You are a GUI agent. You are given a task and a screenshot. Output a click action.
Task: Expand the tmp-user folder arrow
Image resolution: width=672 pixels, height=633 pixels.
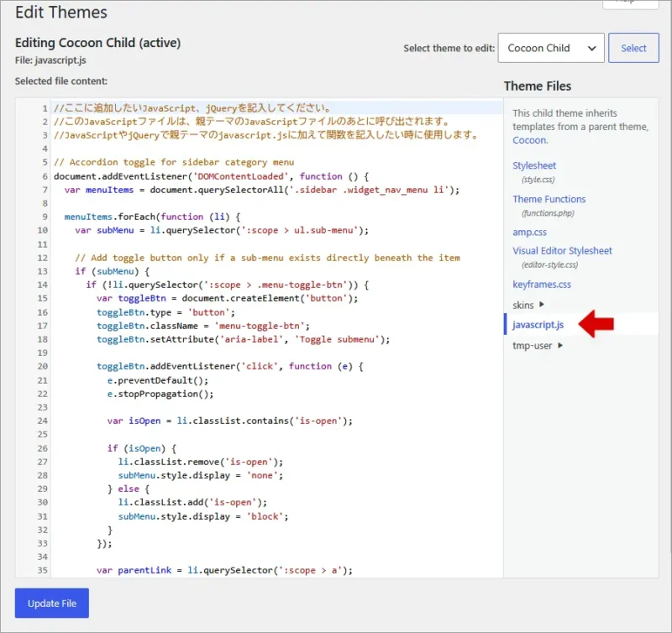click(x=560, y=345)
